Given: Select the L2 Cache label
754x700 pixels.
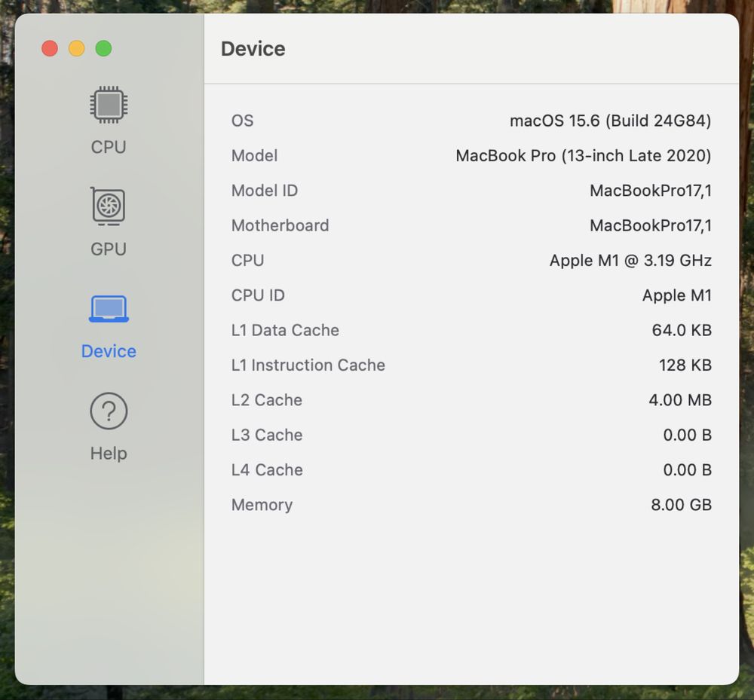Looking at the screenshot, I should click(267, 400).
